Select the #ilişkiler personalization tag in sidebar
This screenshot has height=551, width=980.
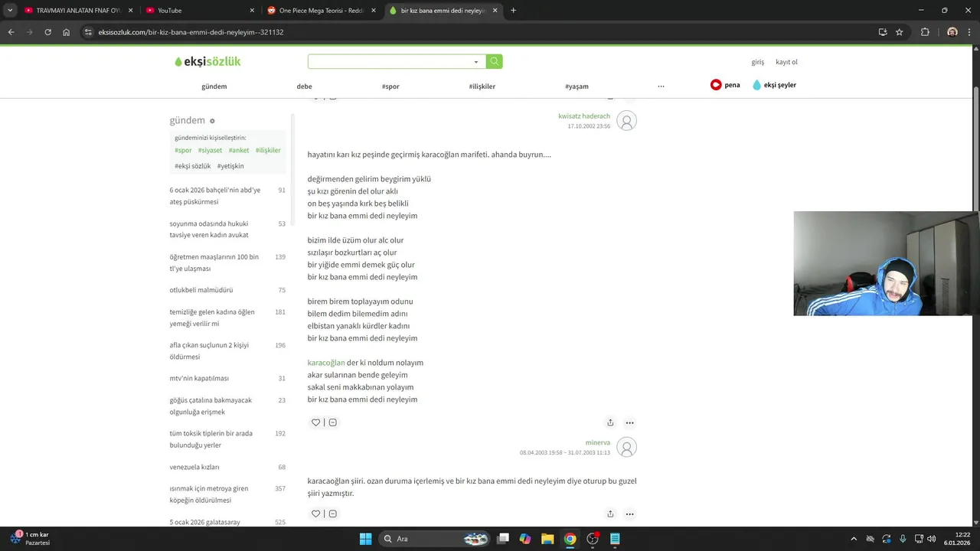tap(268, 150)
